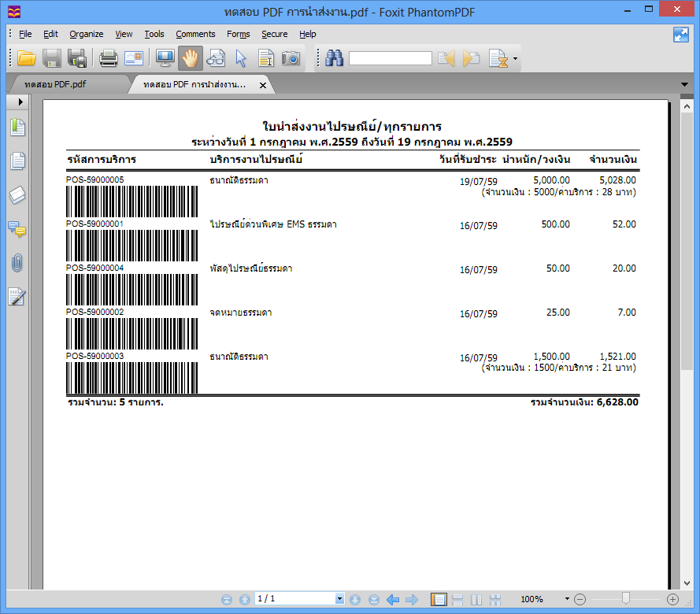Open the Comments menu
The height and width of the screenshot is (614, 700).
[195, 34]
